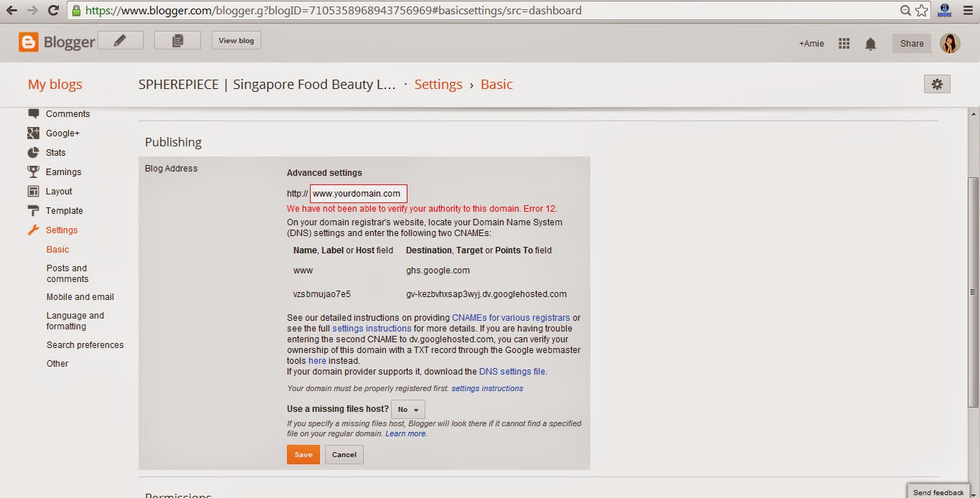
Task: Click the Stats pie chart icon
Action: tap(33, 152)
